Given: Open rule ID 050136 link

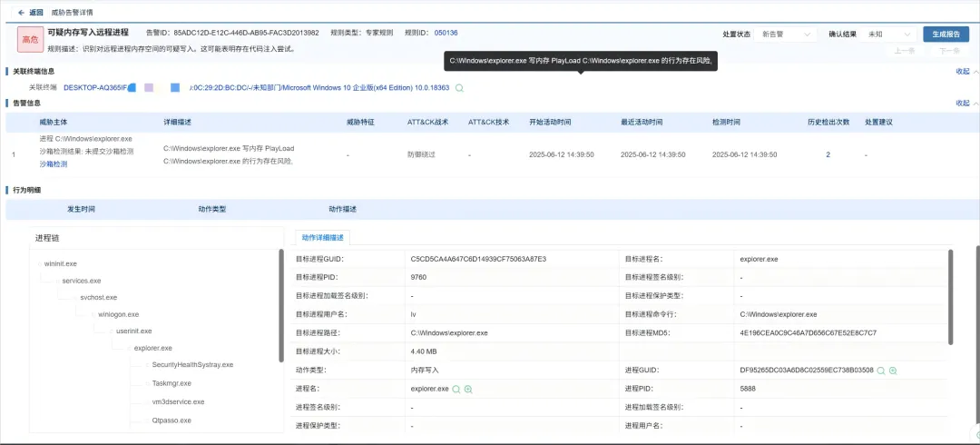Looking at the screenshot, I should pyautogui.click(x=446, y=33).
